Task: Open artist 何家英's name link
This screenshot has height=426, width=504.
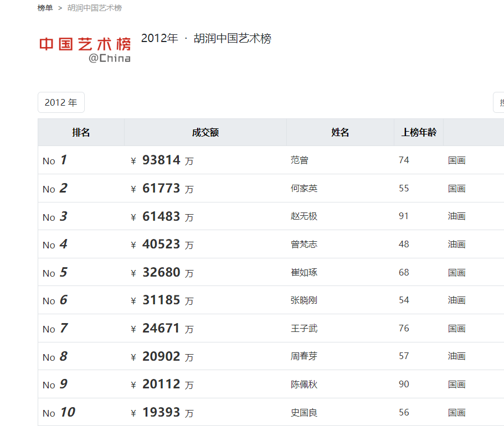Action: [x=304, y=189]
